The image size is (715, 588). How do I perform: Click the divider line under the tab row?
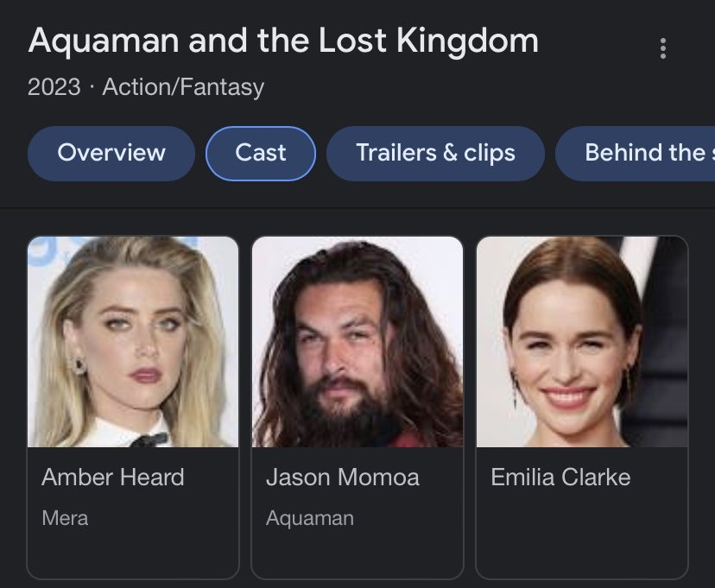click(x=357, y=208)
